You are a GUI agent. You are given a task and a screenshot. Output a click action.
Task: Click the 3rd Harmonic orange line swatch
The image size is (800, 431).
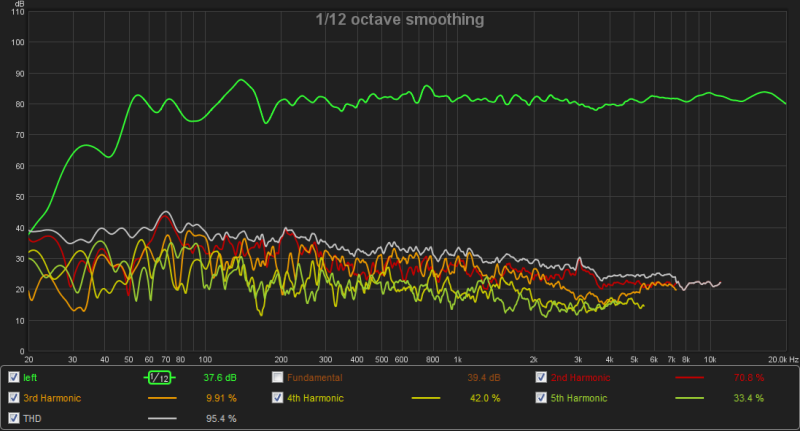click(x=162, y=398)
